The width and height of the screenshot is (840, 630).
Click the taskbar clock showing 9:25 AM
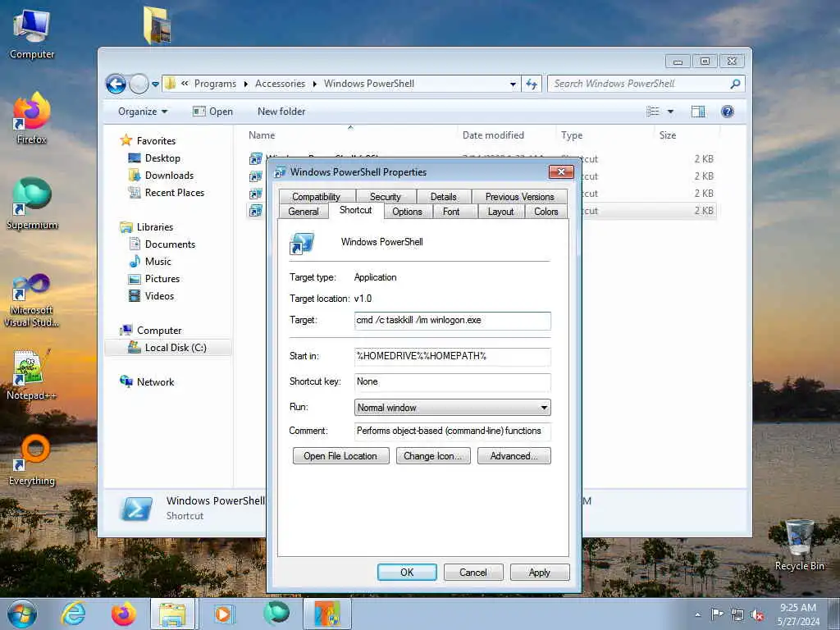coord(798,614)
